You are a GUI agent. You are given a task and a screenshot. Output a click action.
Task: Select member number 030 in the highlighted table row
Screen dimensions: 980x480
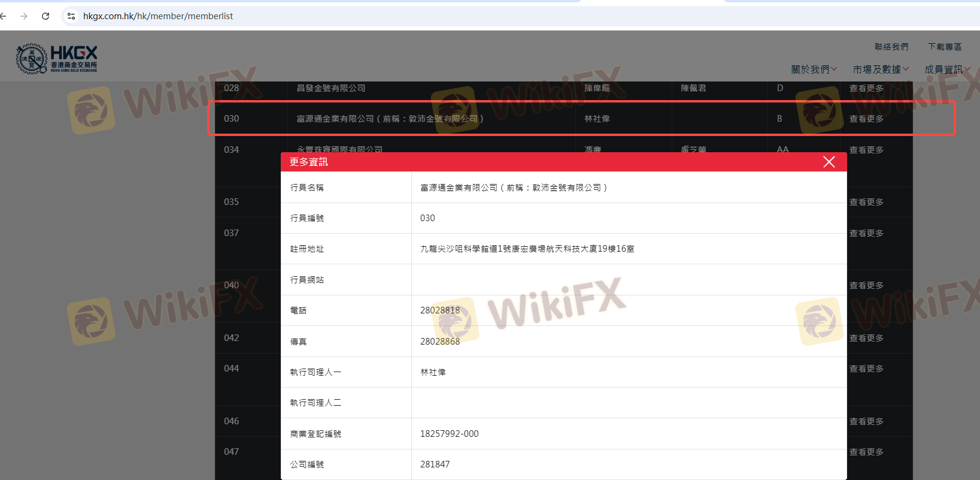[231, 119]
